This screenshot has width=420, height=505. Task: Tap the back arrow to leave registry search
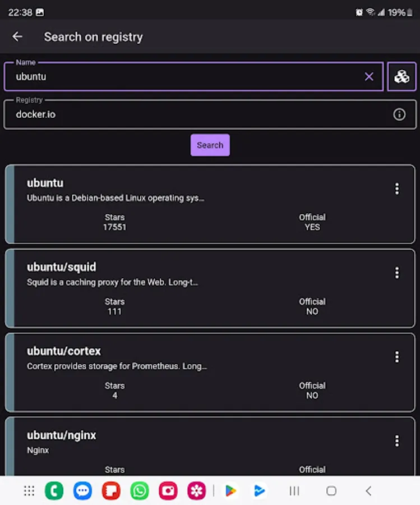[17, 36]
